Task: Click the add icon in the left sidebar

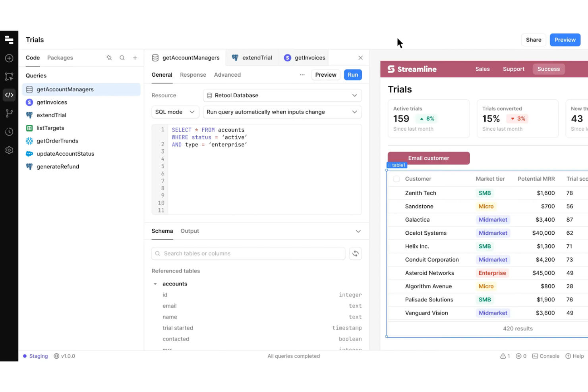Action: [9, 58]
